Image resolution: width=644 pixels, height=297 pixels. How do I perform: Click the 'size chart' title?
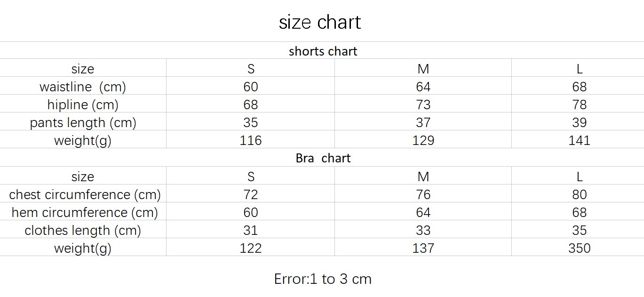(320, 22)
